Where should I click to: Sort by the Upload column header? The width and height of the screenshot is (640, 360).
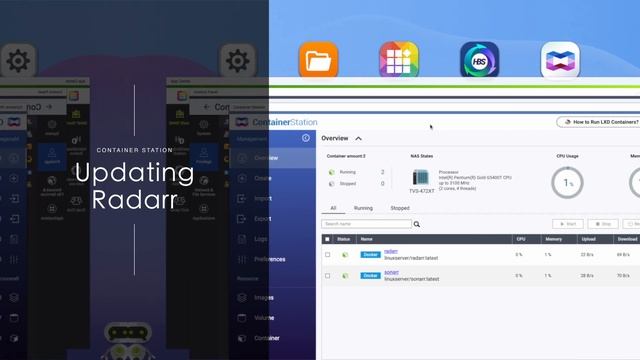tap(595, 239)
